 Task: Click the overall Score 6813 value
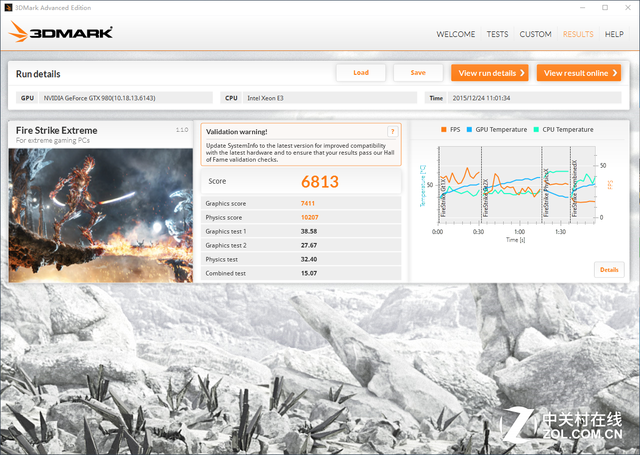tap(320, 182)
